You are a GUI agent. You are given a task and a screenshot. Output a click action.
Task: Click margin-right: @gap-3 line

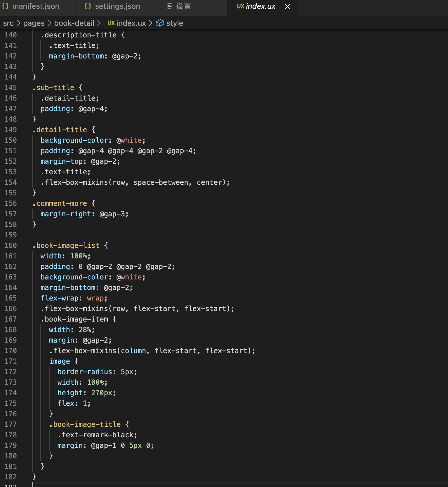coord(84,214)
